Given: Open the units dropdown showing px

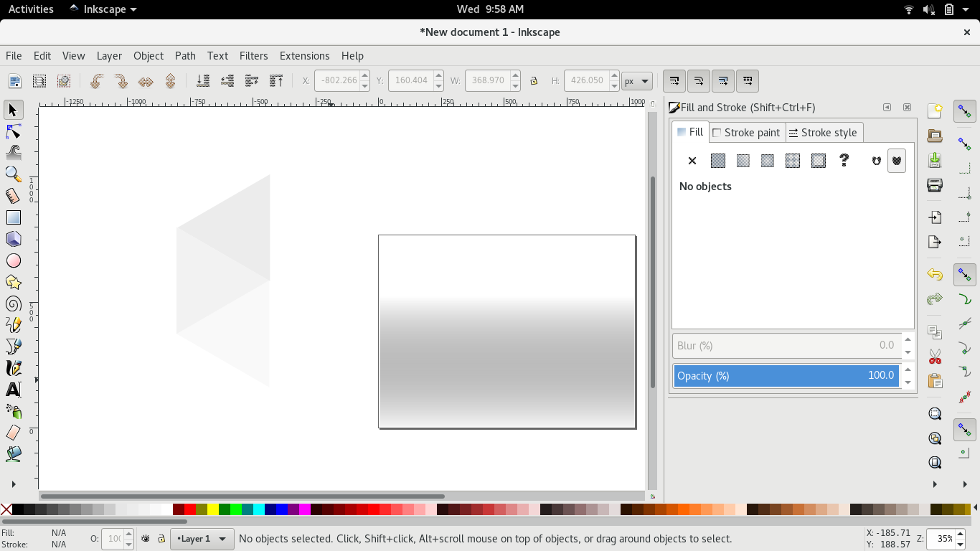Looking at the screenshot, I should click(x=637, y=80).
